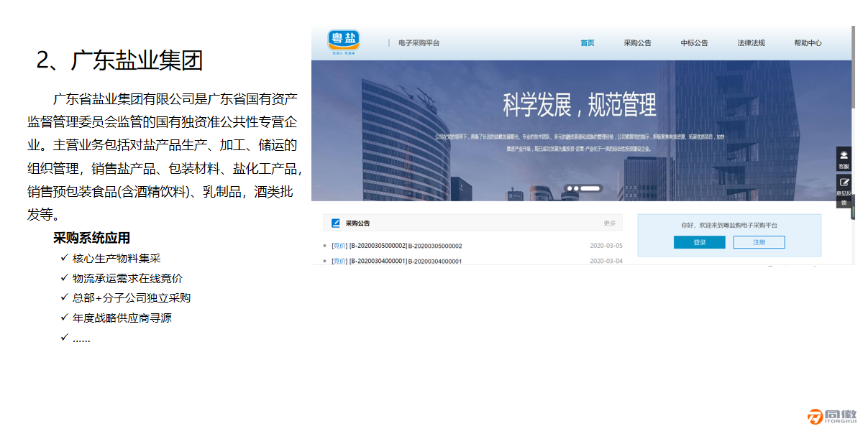Click the 更多 link in the 采购公告 panel
The width and height of the screenshot is (868, 434).
609,223
